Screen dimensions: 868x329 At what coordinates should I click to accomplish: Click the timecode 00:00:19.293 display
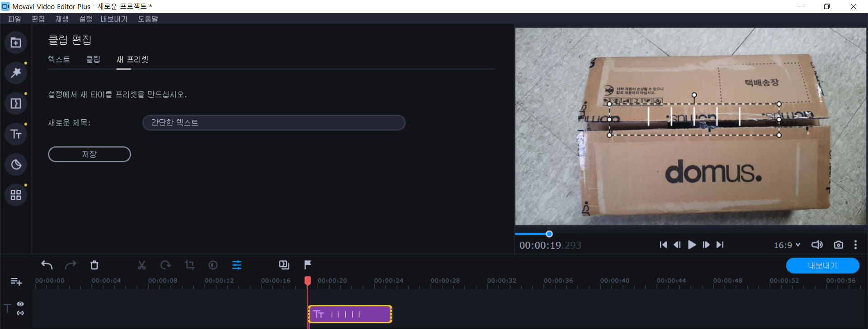550,245
